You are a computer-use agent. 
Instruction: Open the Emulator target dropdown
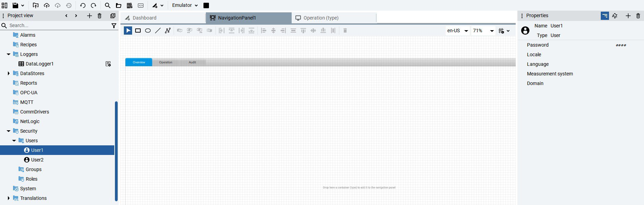(185, 5)
